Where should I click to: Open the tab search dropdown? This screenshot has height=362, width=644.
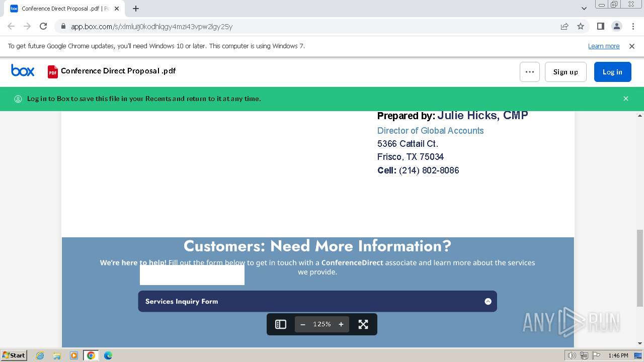click(584, 9)
